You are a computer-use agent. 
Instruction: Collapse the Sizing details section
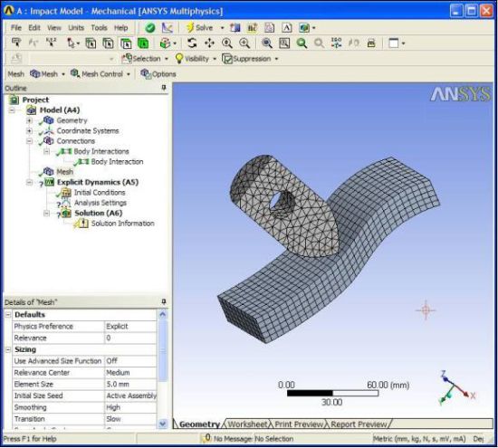[x=8, y=349]
